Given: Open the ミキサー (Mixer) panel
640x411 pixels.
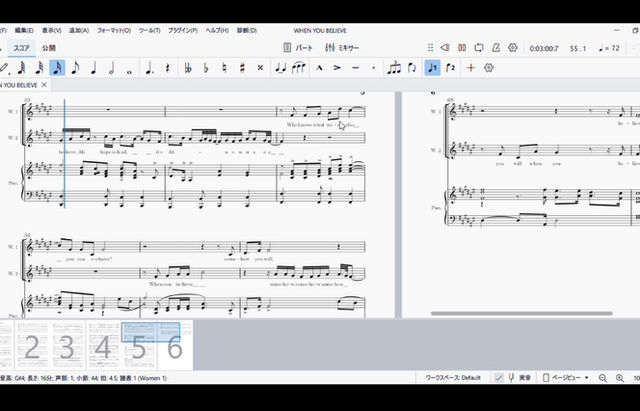Looking at the screenshot, I should (342, 48).
